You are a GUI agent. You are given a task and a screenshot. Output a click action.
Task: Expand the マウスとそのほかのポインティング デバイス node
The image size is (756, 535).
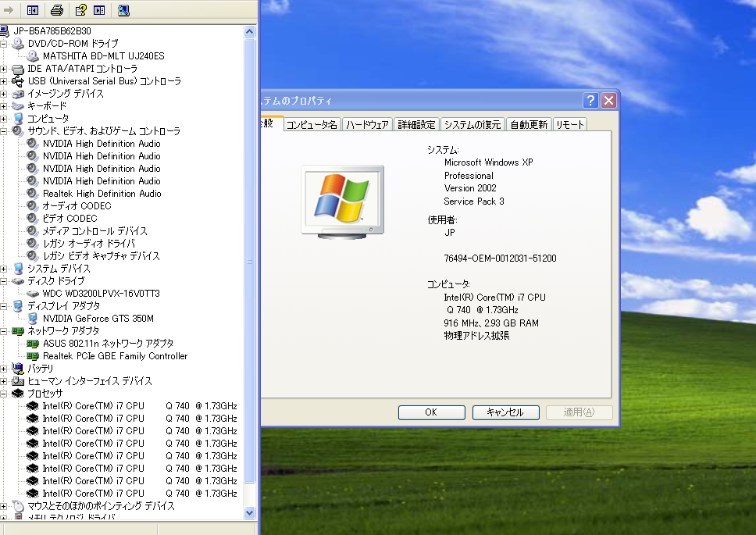3,506
